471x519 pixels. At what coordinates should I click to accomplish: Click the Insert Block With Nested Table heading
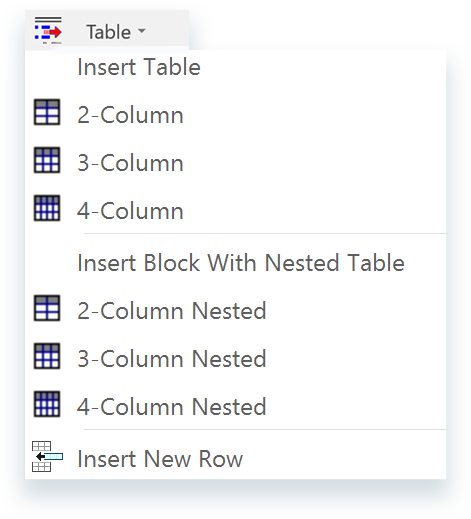tap(241, 263)
